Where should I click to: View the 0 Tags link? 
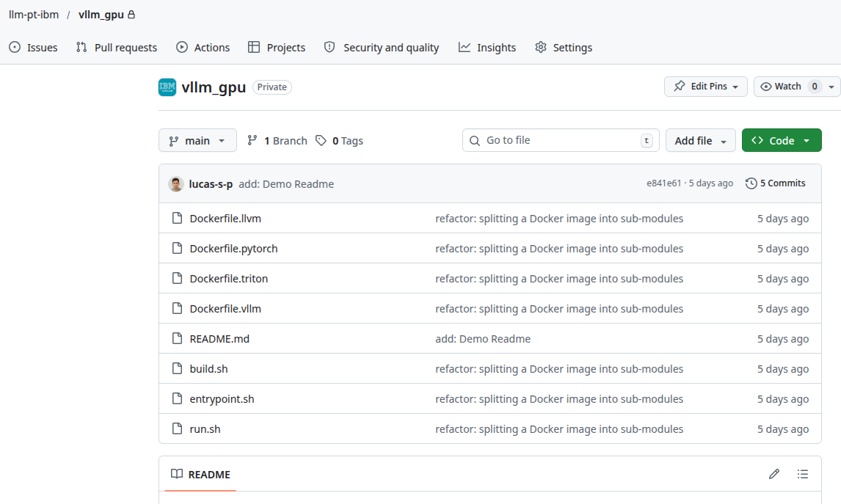click(340, 140)
